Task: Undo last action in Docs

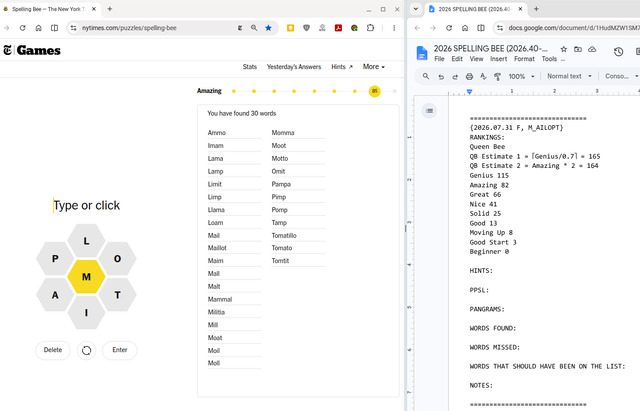Action: click(441, 76)
